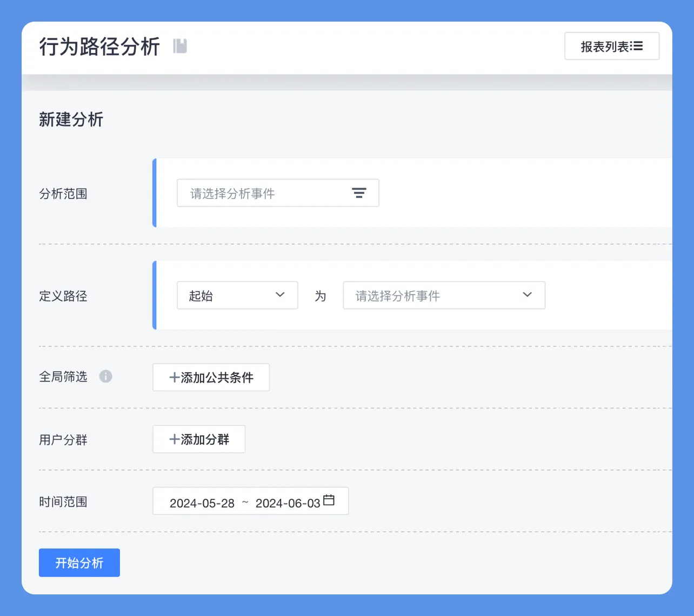
Task: Click the 分析范围 label
Action: point(63,193)
